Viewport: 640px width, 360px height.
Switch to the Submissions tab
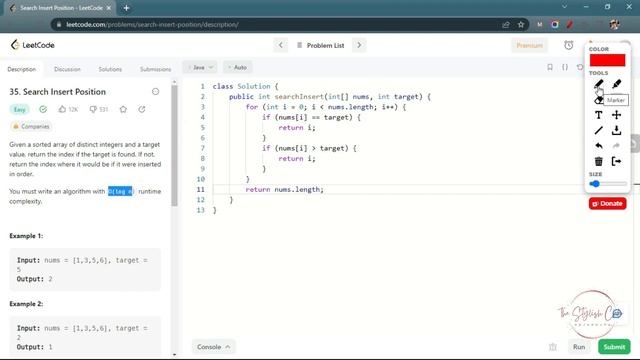coord(156,69)
